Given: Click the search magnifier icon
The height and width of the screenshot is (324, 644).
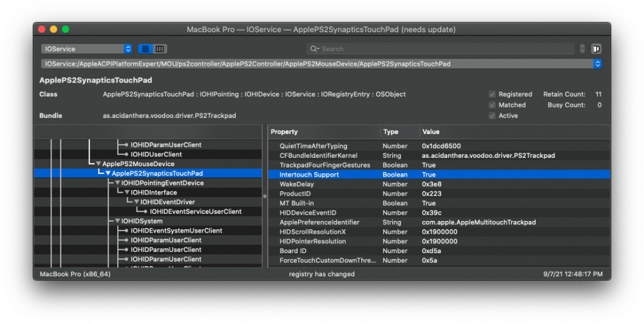Looking at the screenshot, I should (x=314, y=49).
